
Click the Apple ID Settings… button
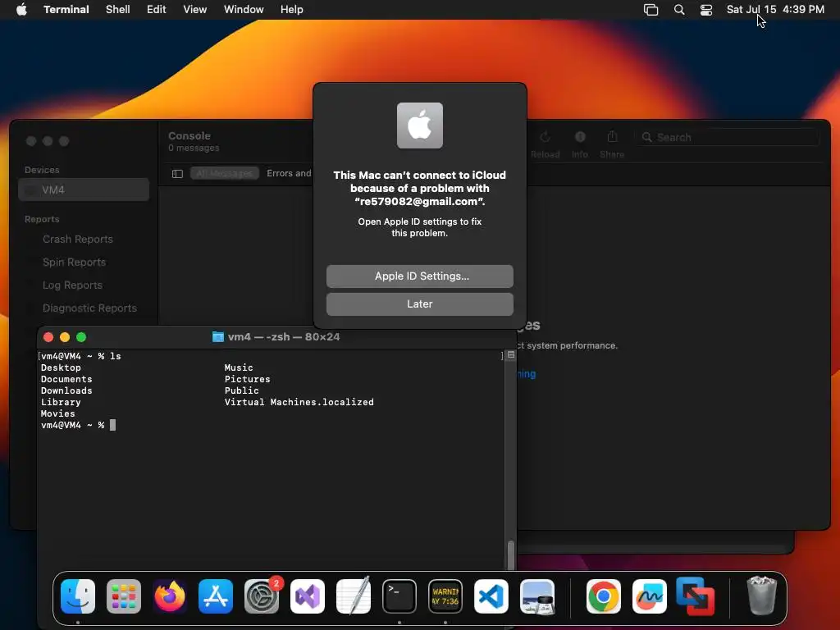419,276
